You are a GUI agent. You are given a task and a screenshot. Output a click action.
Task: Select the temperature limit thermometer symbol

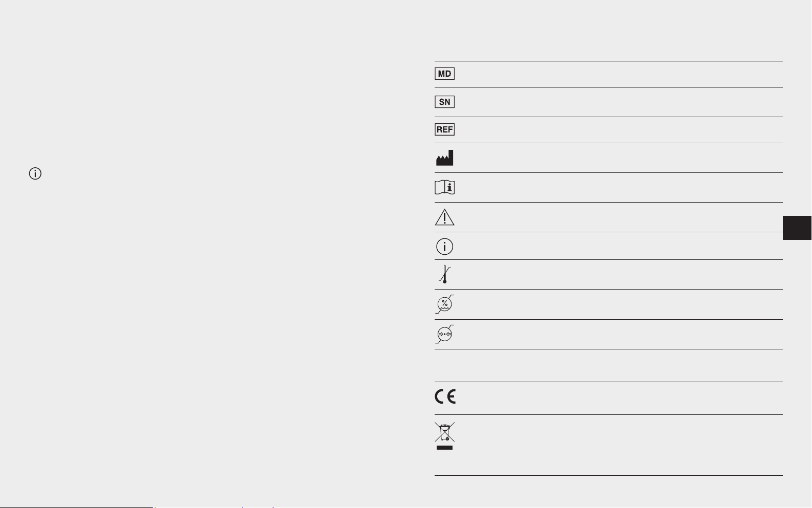(444, 274)
